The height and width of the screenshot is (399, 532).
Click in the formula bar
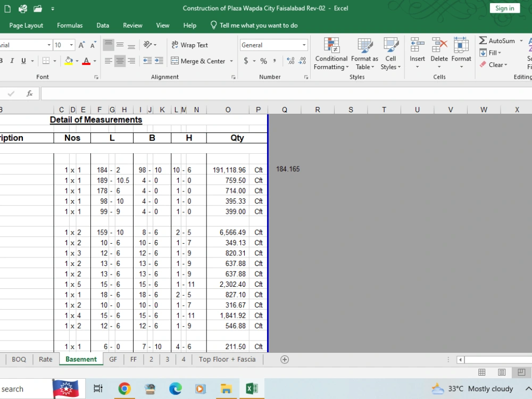tap(286, 94)
